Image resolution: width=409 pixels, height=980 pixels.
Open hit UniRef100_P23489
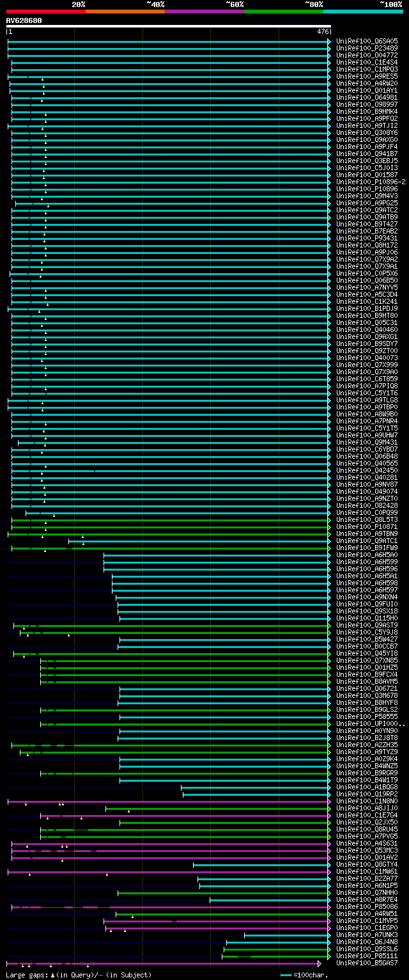click(x=367, y=48)
